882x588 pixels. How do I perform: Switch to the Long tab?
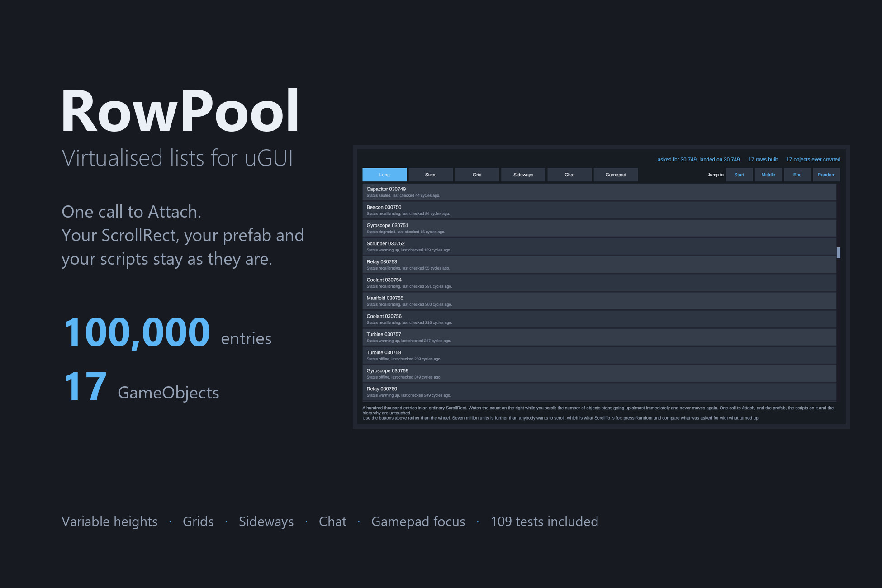coord(384,175)
